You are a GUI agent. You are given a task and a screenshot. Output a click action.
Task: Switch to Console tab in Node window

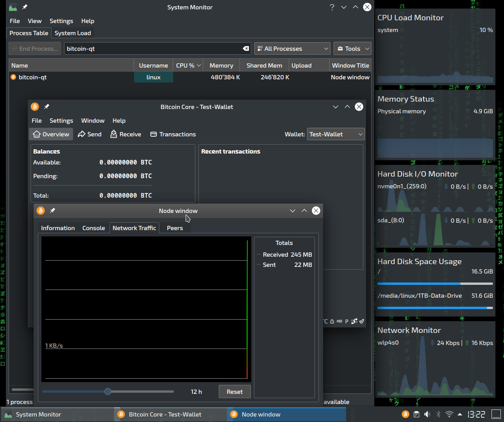(x=94, y=228)
